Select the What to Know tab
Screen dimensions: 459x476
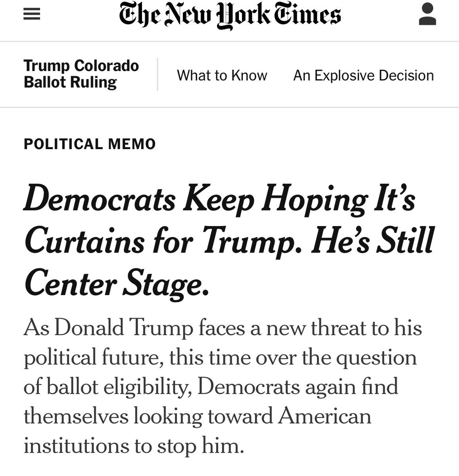pos(222,75)
